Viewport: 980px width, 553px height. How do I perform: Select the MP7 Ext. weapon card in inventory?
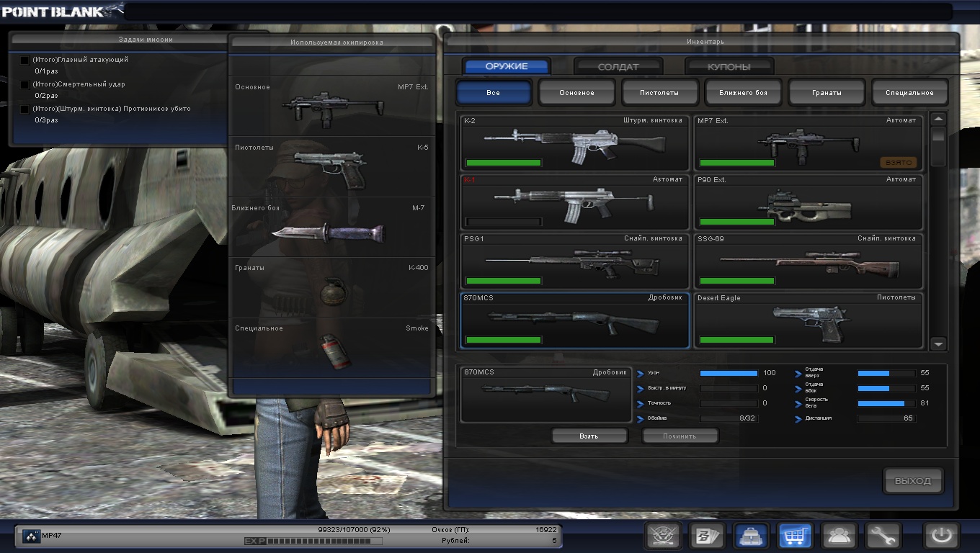click(x=808, y=143)
